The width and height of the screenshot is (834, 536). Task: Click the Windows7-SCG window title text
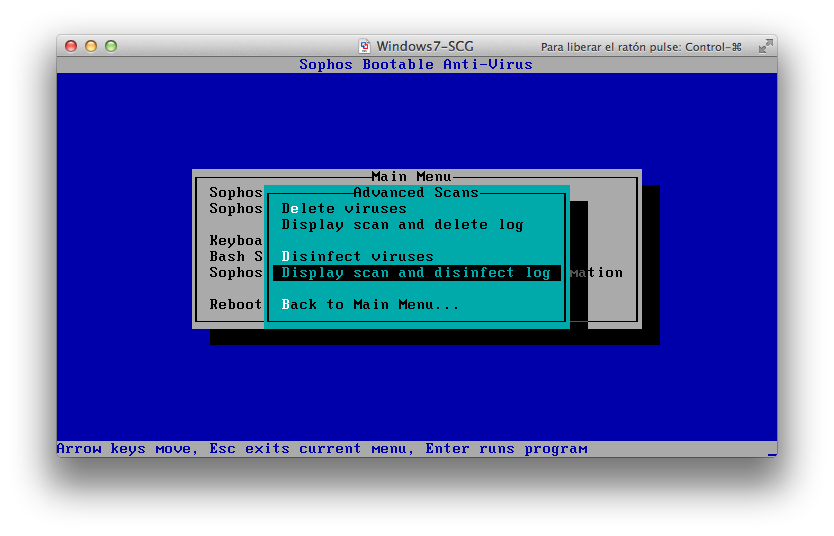[x=425, y=46]
